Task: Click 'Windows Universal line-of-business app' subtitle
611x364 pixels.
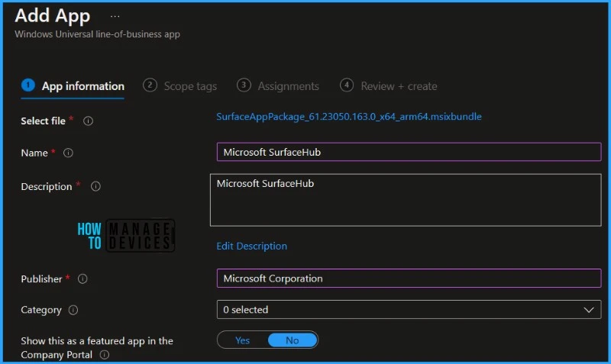Action: 98,34
